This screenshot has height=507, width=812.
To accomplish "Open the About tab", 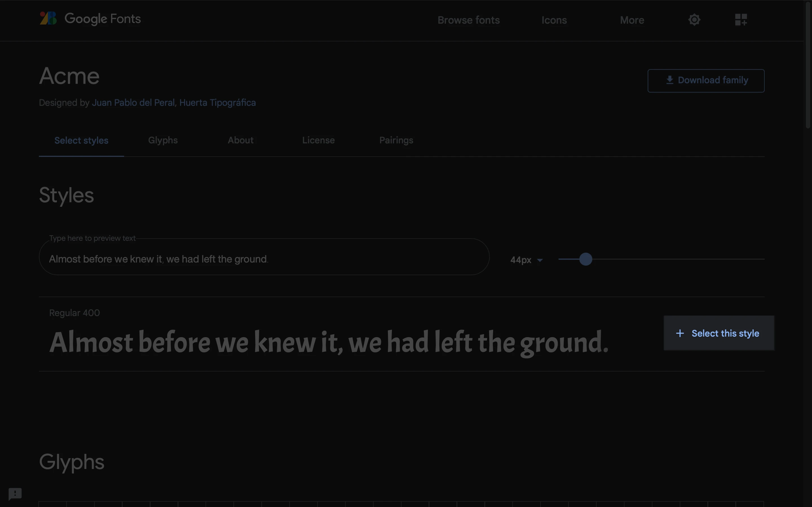I will coord(240,140).
